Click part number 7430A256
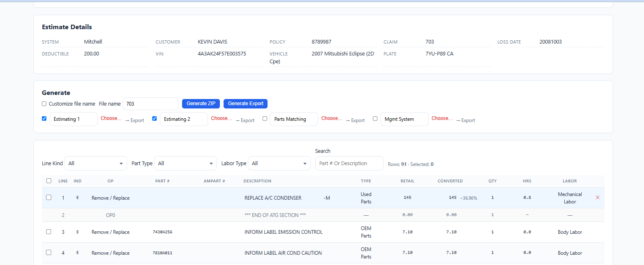Screen dimensions: 644x265 pos(162,232)
